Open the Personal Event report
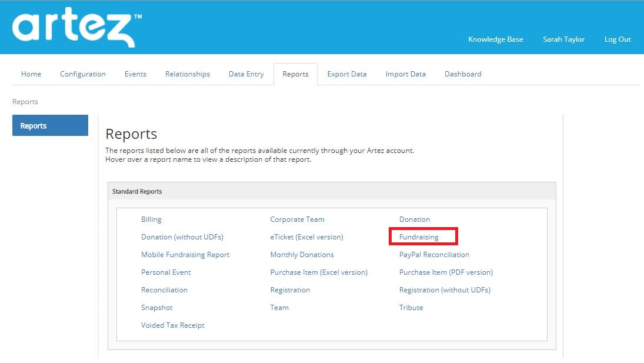 click(x=166, y=272)
